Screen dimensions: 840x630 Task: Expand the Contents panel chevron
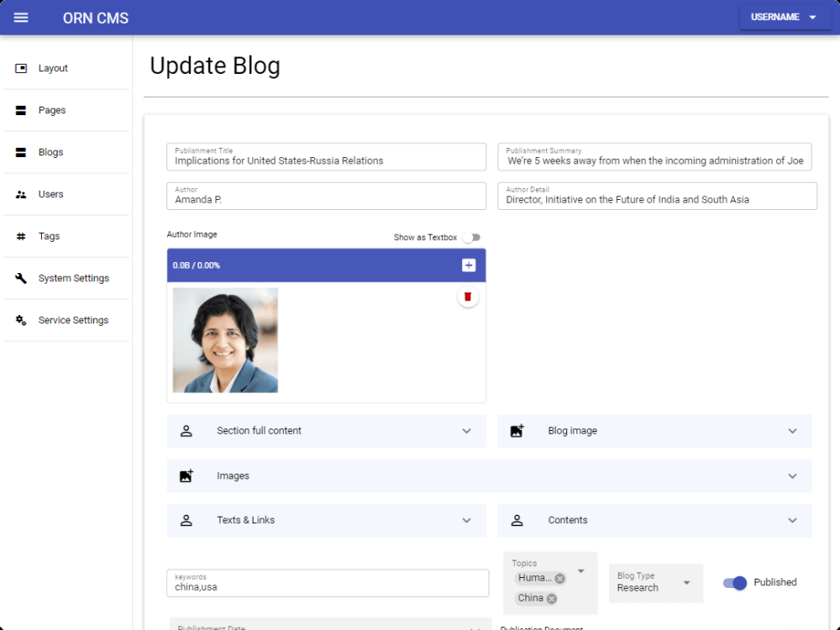(792, 520)
